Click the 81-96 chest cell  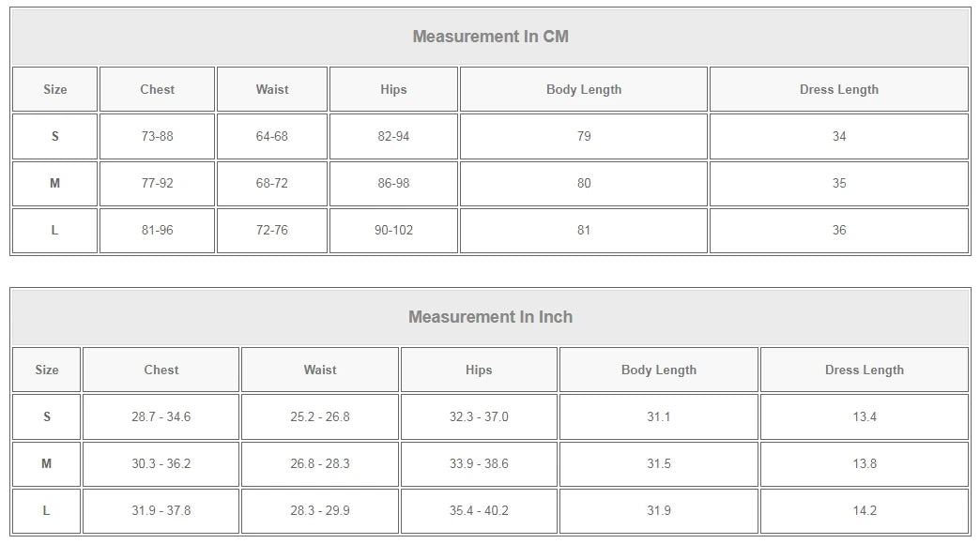point(157,230)
